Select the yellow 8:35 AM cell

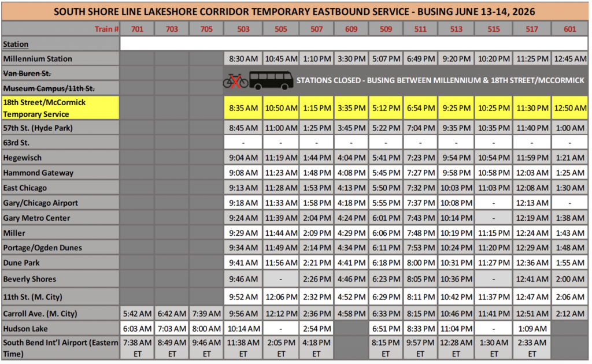click(243, 108)
